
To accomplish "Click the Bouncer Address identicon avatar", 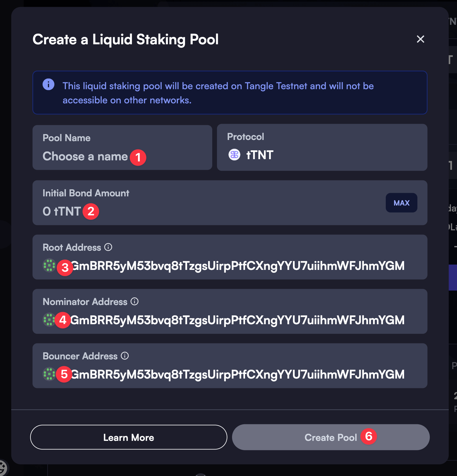I will click(49, 374).
